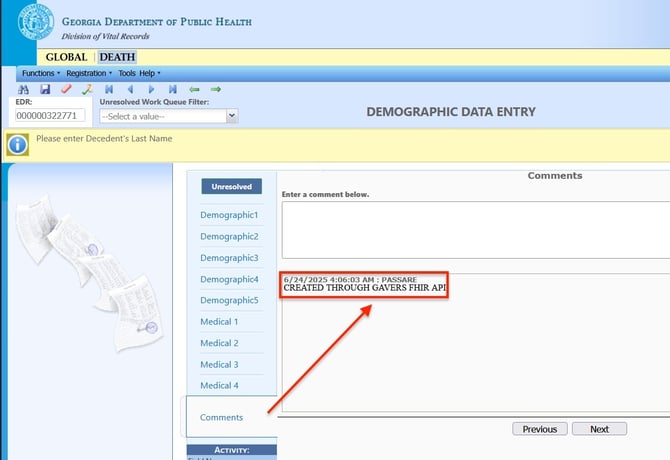Go to the next record arrow
The width and height of the screenshot is (670, 460).
tap(151, 89)
